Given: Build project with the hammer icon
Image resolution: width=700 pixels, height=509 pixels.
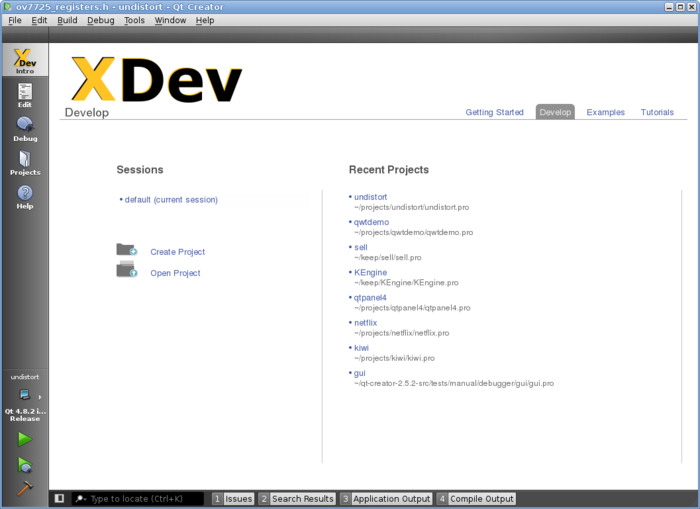Looking at the screenshot, I should (25, 488).
